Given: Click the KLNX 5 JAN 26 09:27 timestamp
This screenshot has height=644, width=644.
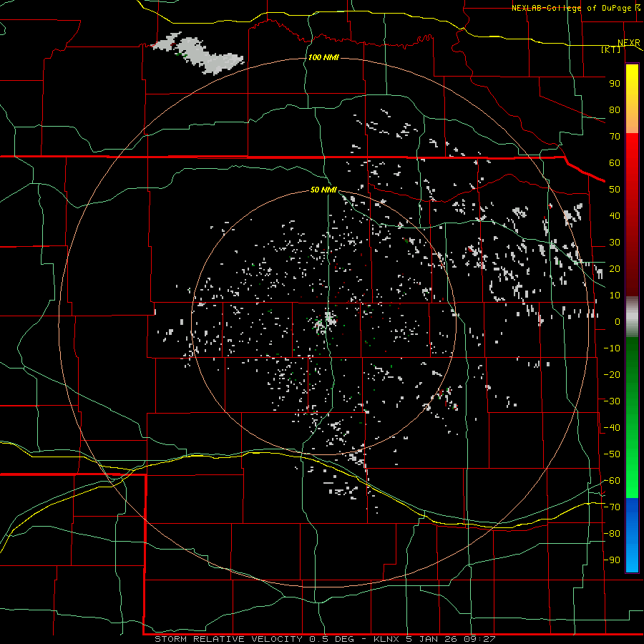Looking at the screenshot, I should (434, 639).
